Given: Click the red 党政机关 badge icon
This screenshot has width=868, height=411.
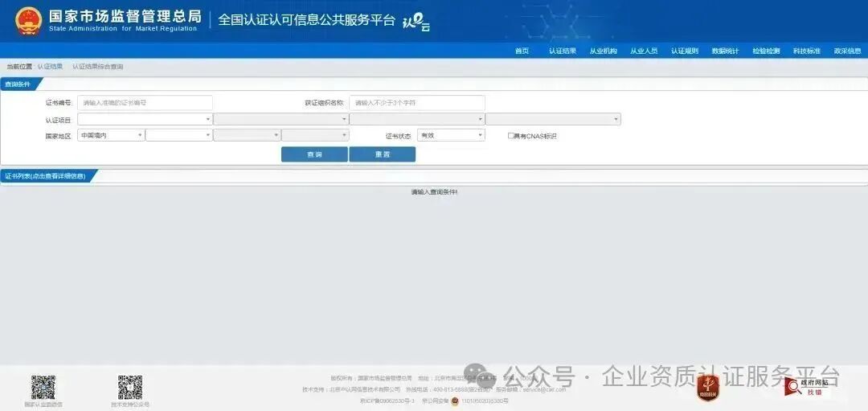Looking at the screenshot, I should (708, 387).
